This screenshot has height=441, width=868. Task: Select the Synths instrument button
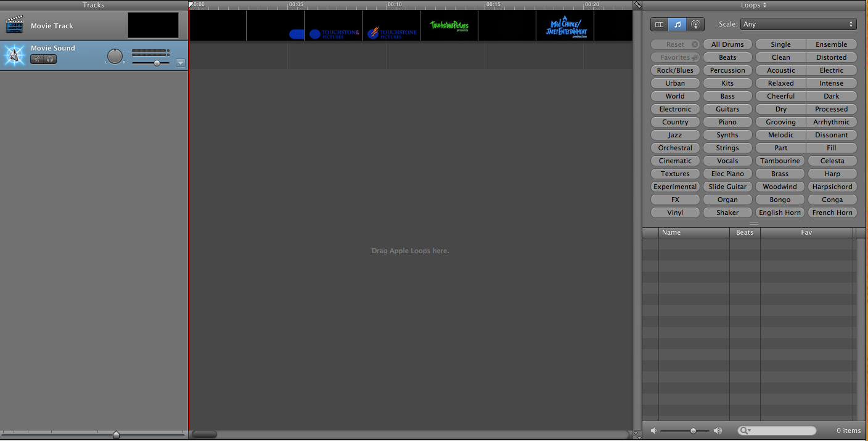pos(727,135)
